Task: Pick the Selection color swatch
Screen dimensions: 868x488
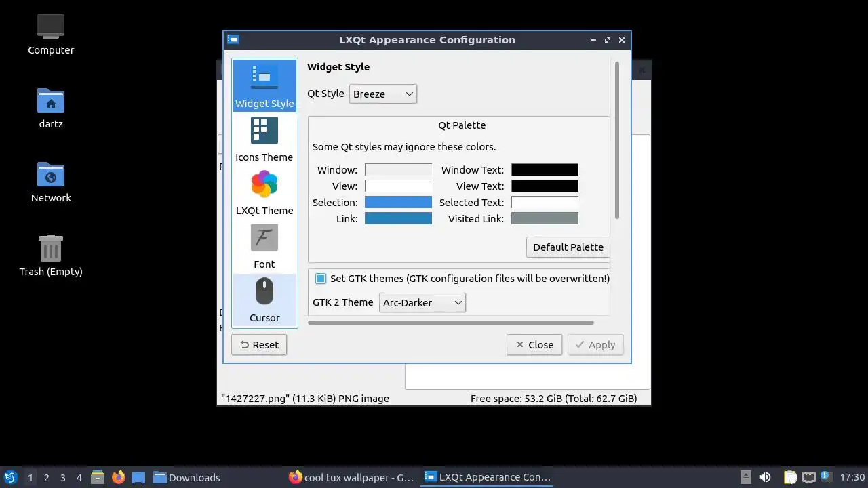Action: tap(398, 203)
